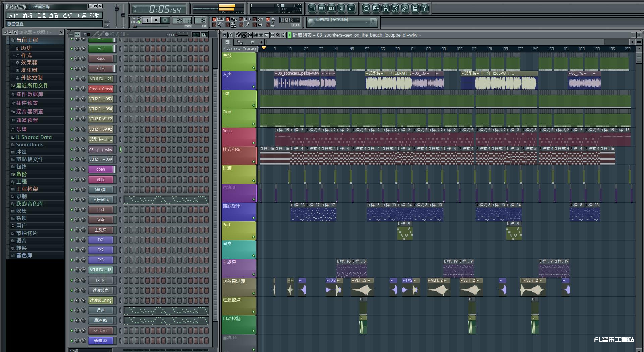Open the browser options dropdown arrow
The width and height of the screenshot is (644, 352).
tap(5, 32)
